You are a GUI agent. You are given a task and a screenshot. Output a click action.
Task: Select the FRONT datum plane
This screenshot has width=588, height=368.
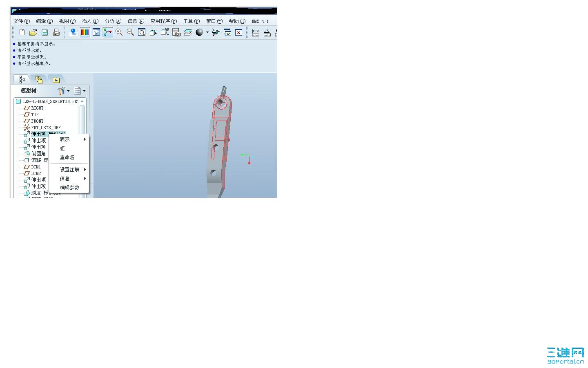(34, 121)
